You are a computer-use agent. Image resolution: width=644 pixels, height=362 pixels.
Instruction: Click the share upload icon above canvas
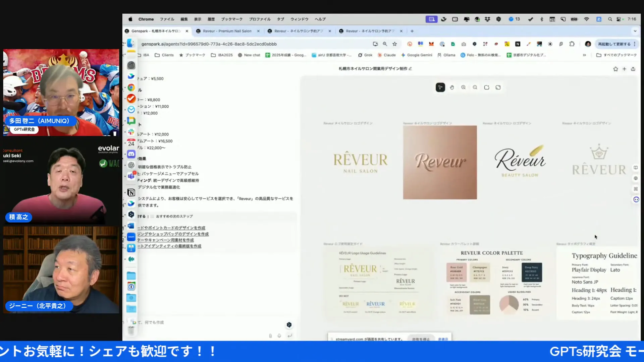(x=633, y=69)
